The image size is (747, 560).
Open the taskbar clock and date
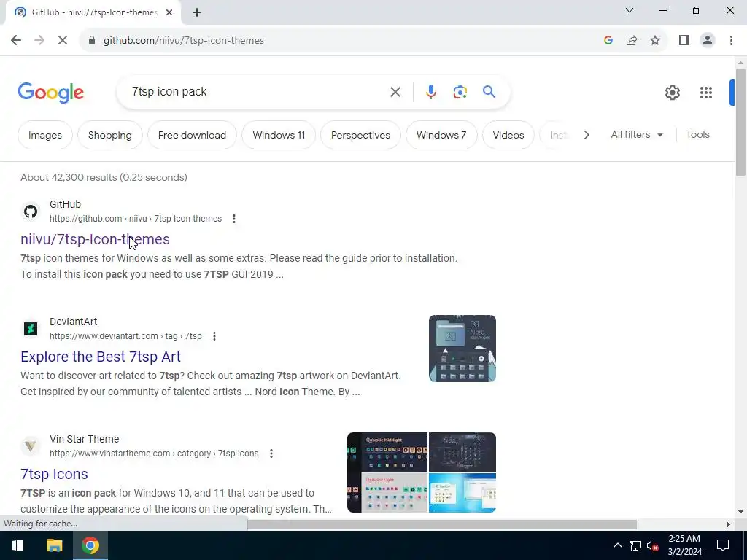tap(684, 545)
